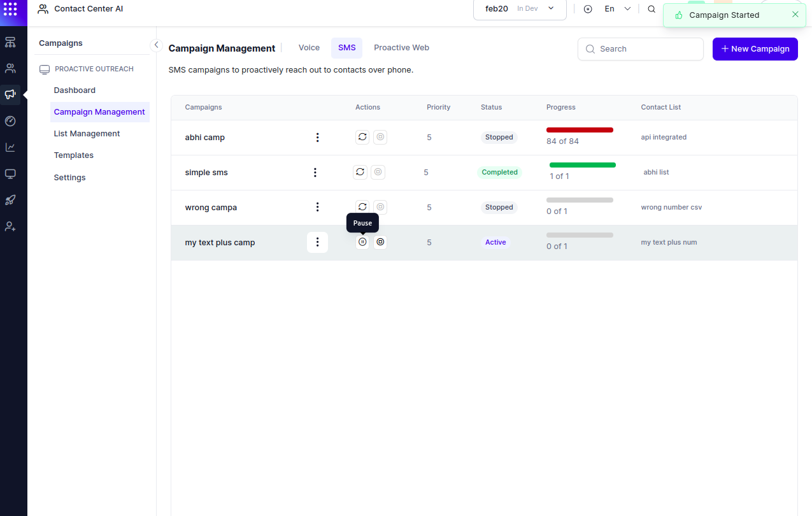
Task: Click the Proactive Outreach section header
Action: coord(87,69)
